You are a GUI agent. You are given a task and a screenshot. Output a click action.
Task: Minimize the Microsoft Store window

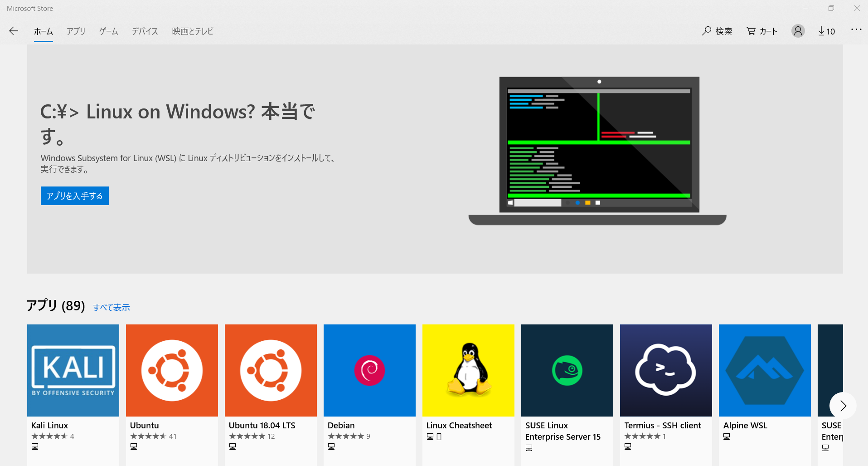[805, 8]
